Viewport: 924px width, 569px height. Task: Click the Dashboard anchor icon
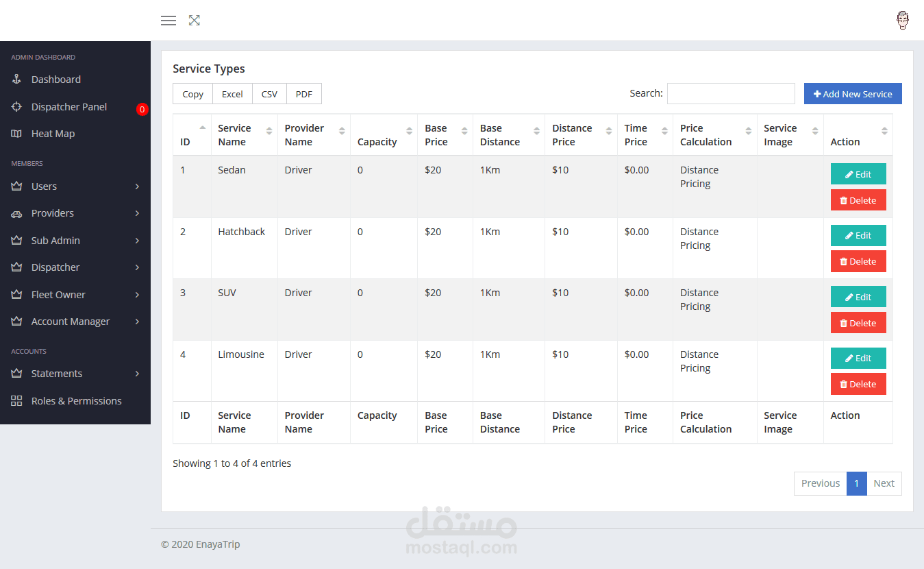pos(17,80)
